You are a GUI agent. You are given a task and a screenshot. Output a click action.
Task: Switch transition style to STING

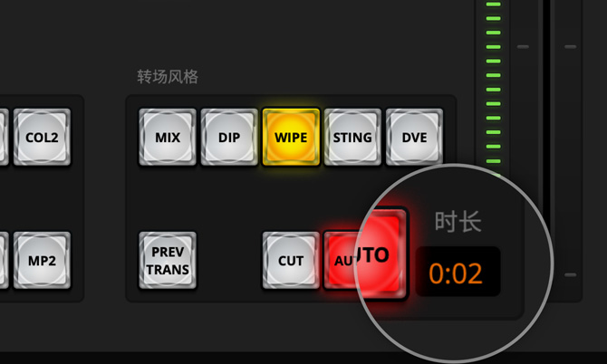click(x=352, y=137)
